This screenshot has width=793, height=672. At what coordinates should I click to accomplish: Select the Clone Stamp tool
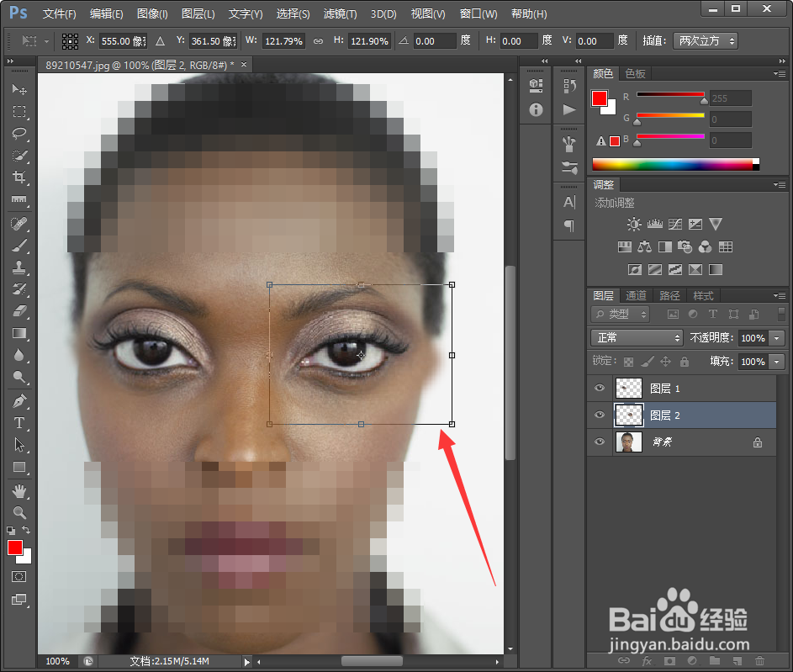(19, 267)
